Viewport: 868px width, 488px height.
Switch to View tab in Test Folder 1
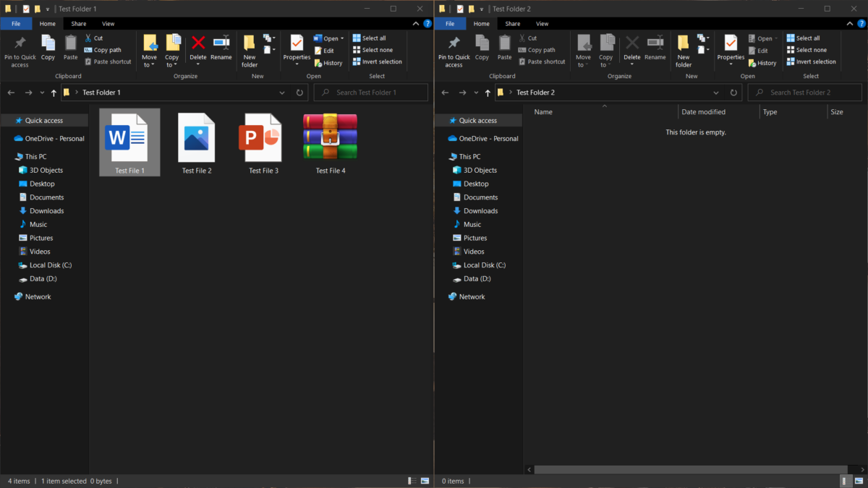click(x=108, y=24)
